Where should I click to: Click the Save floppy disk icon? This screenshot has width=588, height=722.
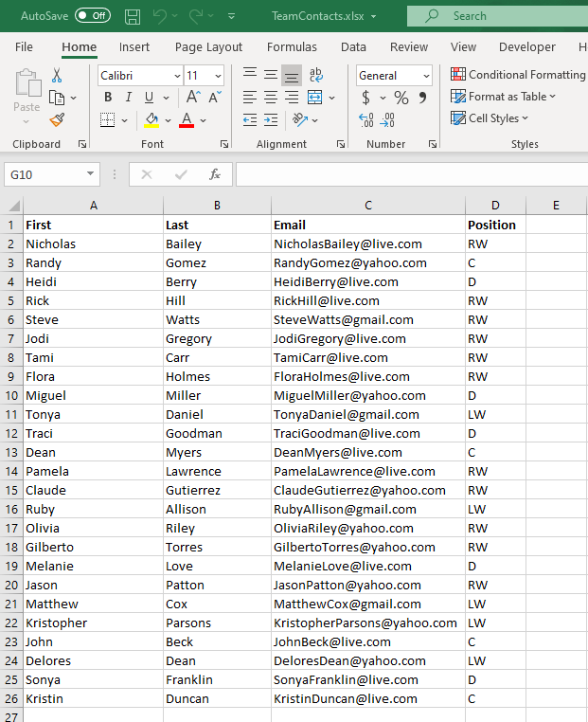[133, 16]
